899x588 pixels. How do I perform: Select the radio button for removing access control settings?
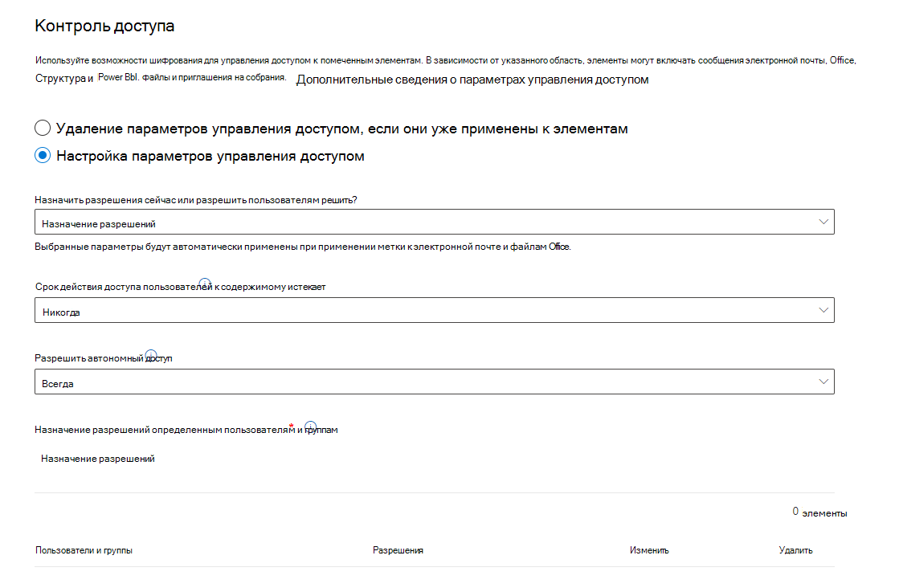click(43, 128)
